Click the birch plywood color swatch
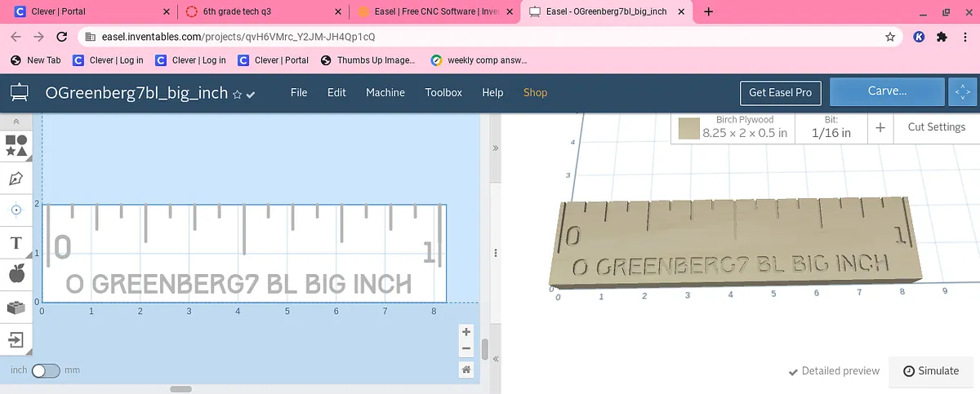Image resolution: width=980 pixels, height=394 pixels. [x=689, y=128]
